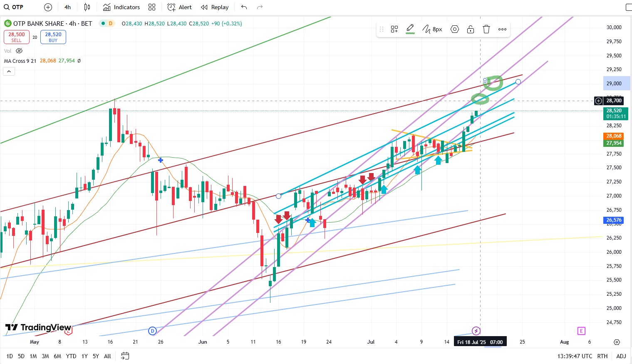Toggle the Vol indicator visibility eye

point(19,51)
